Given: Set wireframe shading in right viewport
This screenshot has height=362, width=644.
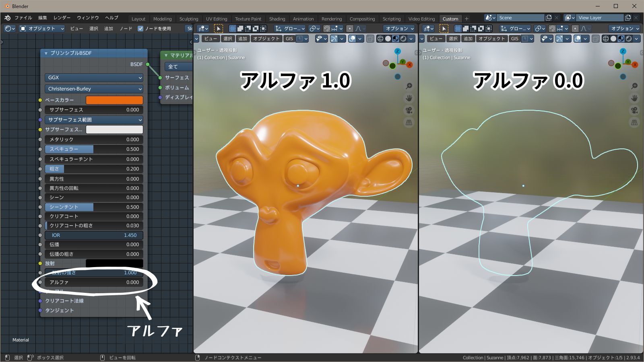Looking at the screenshot, I should (606, 39).
